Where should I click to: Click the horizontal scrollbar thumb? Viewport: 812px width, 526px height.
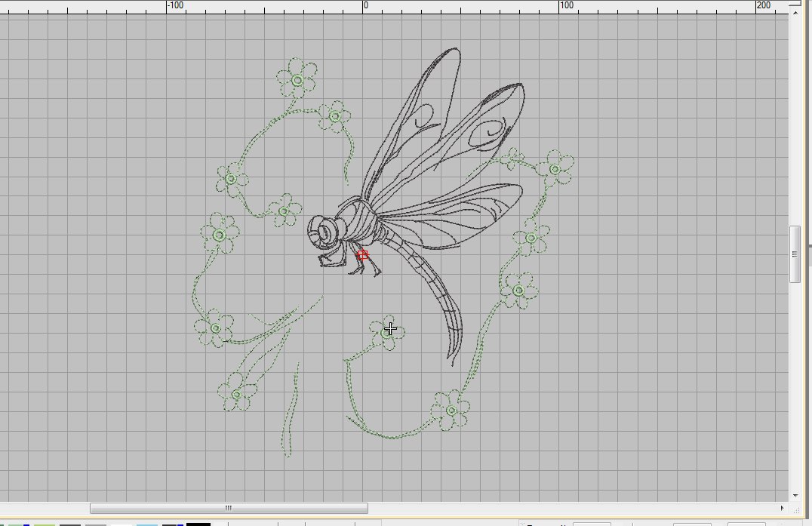(x=229, y=508)
